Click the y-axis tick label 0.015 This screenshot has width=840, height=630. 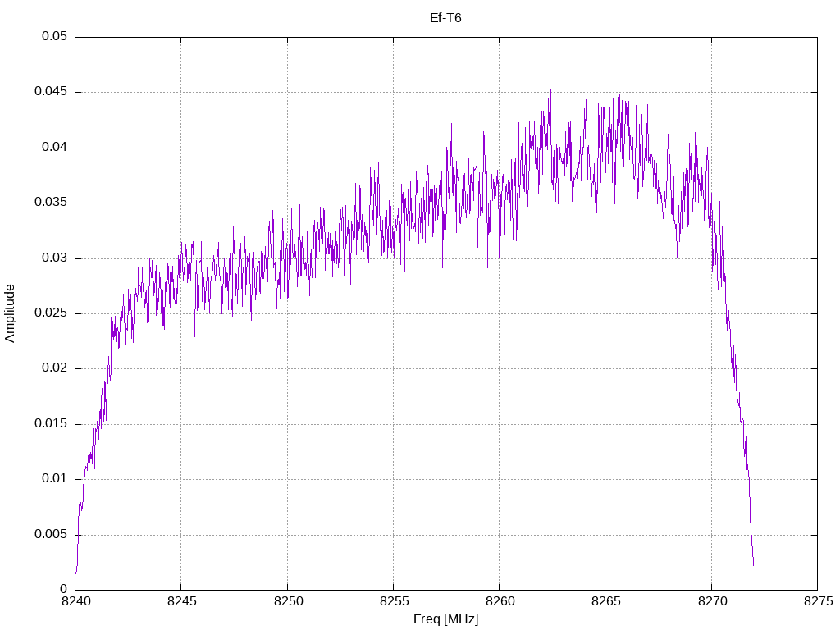[51, 424]
